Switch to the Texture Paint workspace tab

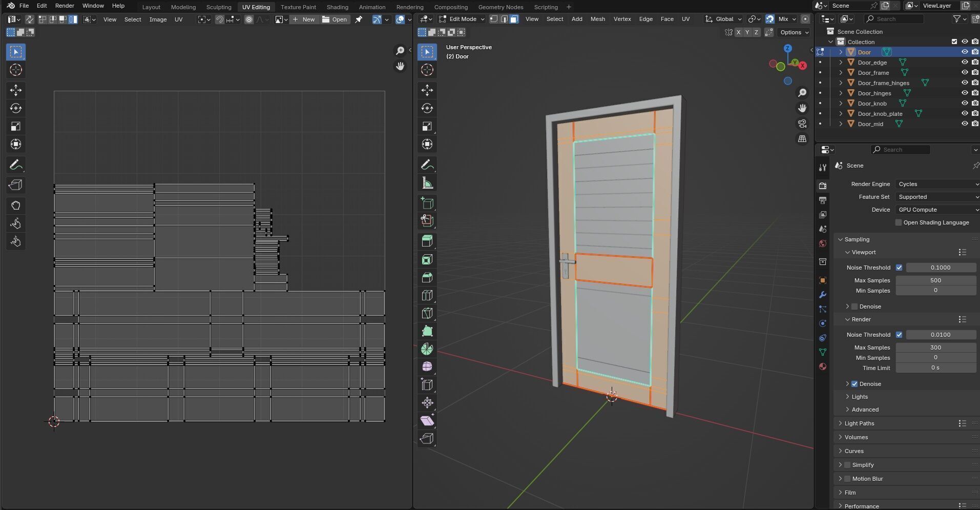(298, 7)
